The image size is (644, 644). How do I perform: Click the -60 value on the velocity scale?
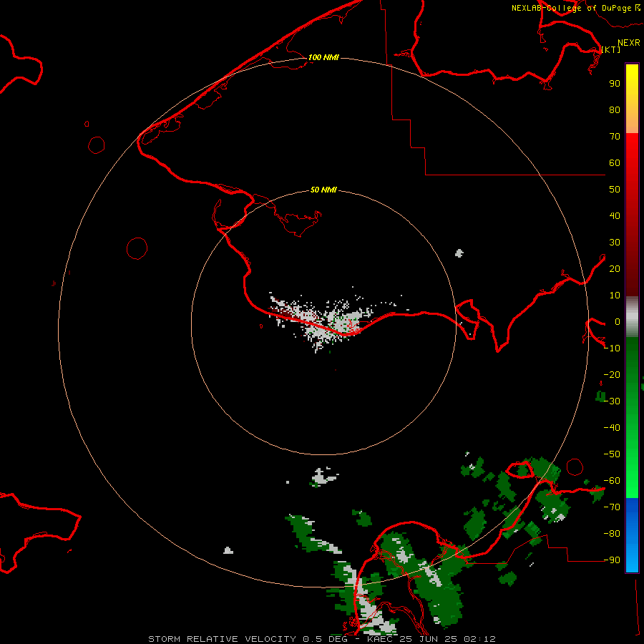tap(612, 481)
